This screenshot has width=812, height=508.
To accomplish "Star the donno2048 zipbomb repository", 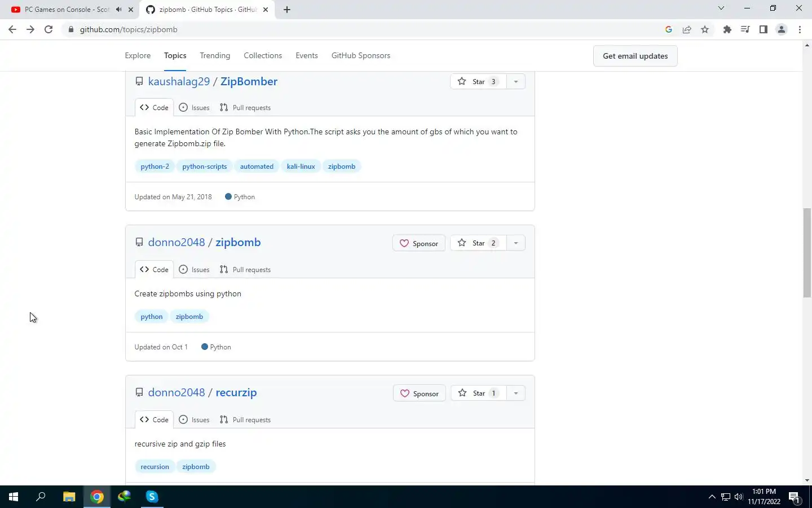I will coord(478,243).
